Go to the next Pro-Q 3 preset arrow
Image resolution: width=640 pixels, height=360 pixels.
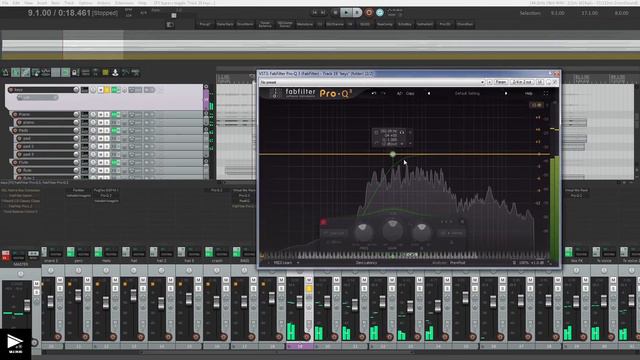click(x=506, y=93)
